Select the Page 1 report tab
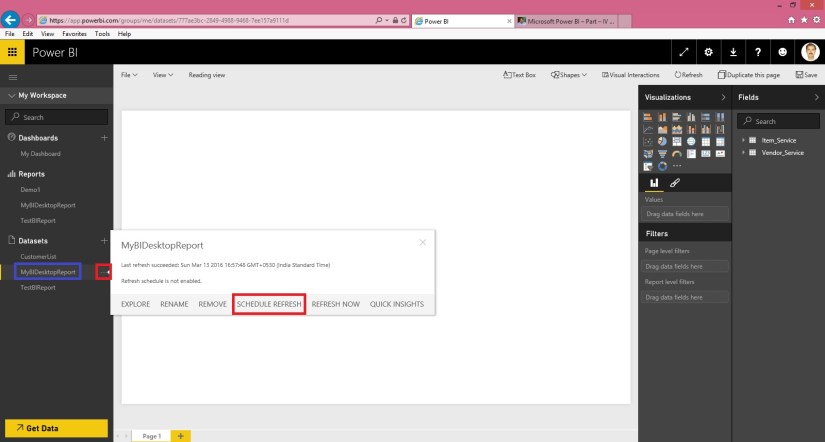Image resolution: width=825 pixels, height=442 pixels. pos(152,436)
